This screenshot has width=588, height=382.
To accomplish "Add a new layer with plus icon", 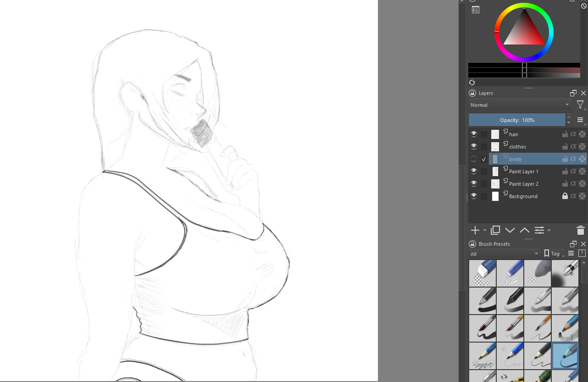I will (475, 230).
